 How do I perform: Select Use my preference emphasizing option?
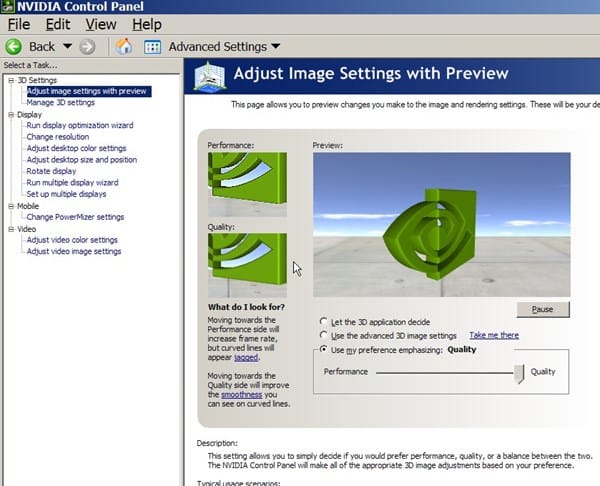324,349
